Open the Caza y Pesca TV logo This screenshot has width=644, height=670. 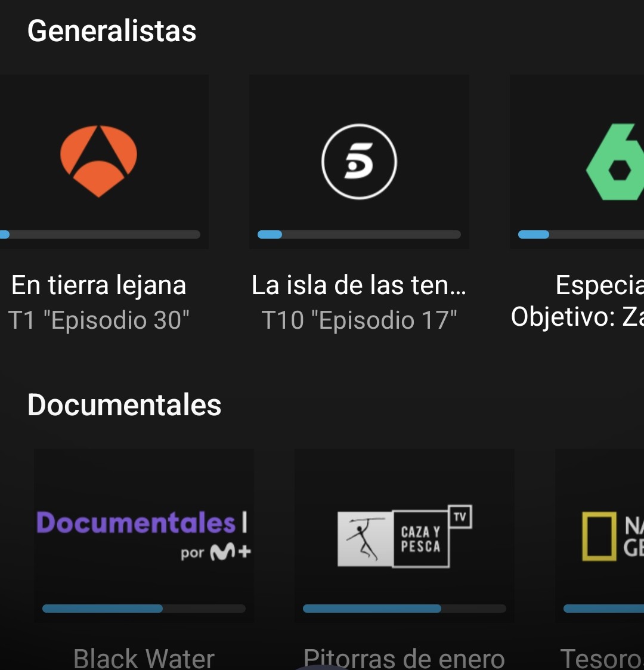tap(404, 536)
